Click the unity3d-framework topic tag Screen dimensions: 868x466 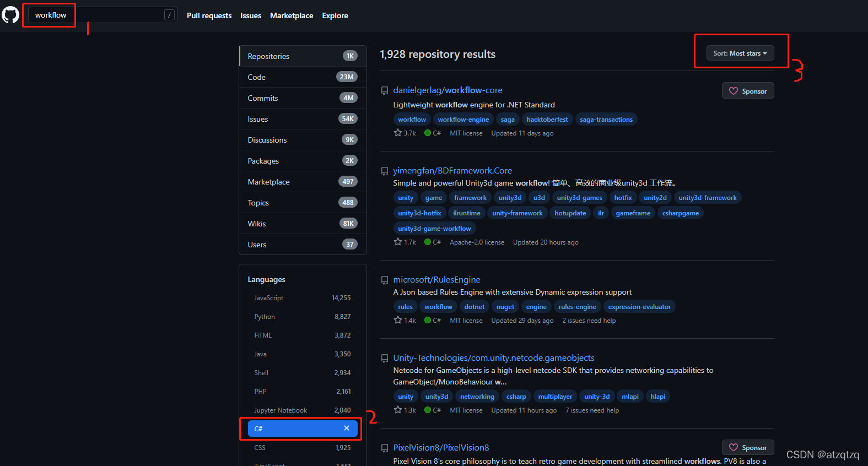pos(707,198)
